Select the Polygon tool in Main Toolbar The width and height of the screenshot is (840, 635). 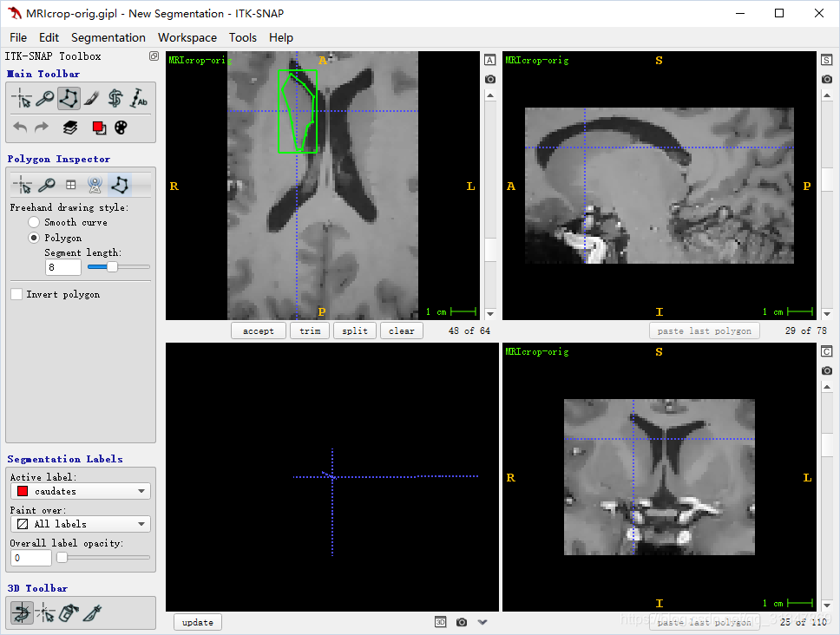[x=69, y=99]
